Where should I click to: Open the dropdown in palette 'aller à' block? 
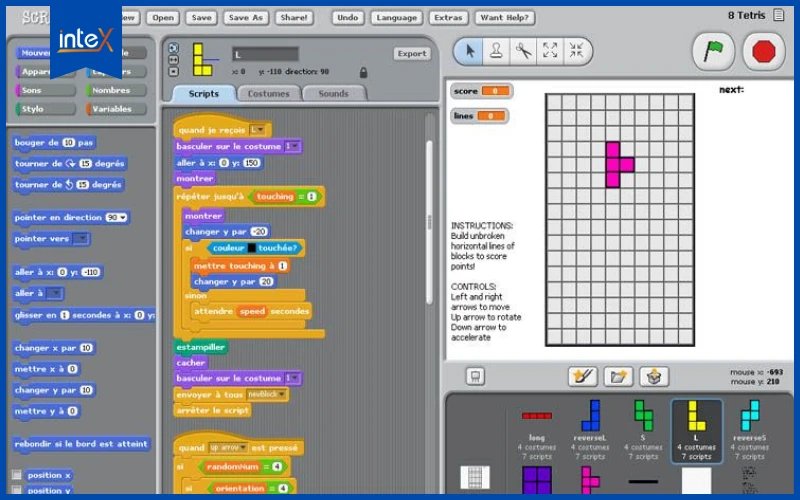[54, 293]
